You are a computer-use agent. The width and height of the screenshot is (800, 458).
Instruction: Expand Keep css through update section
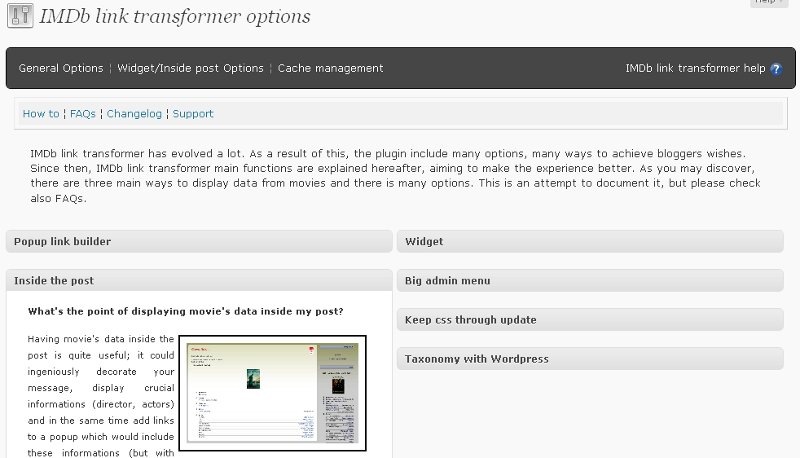tap(590, 320)
